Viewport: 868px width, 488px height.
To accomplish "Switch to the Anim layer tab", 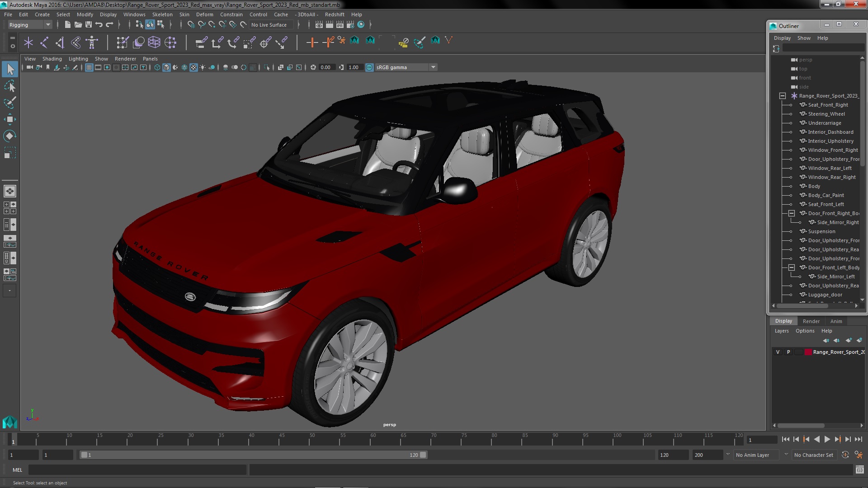I will (x=836, y=321).
